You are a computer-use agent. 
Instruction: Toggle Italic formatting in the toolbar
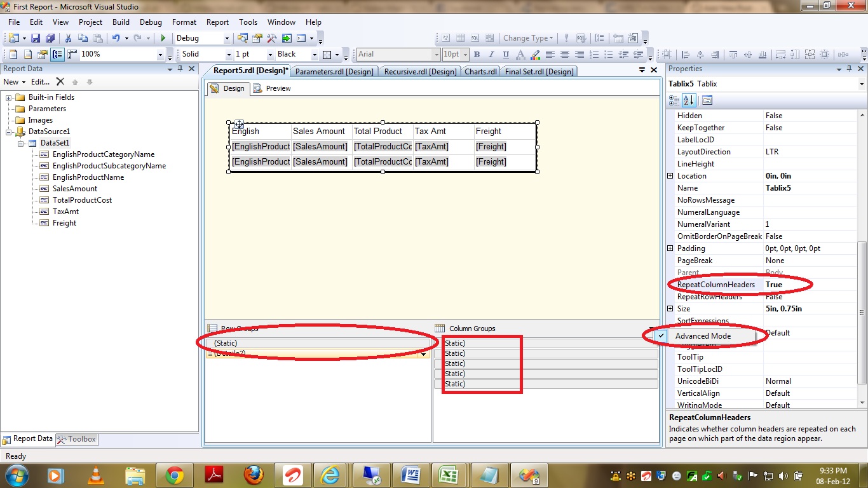point(492,55)
